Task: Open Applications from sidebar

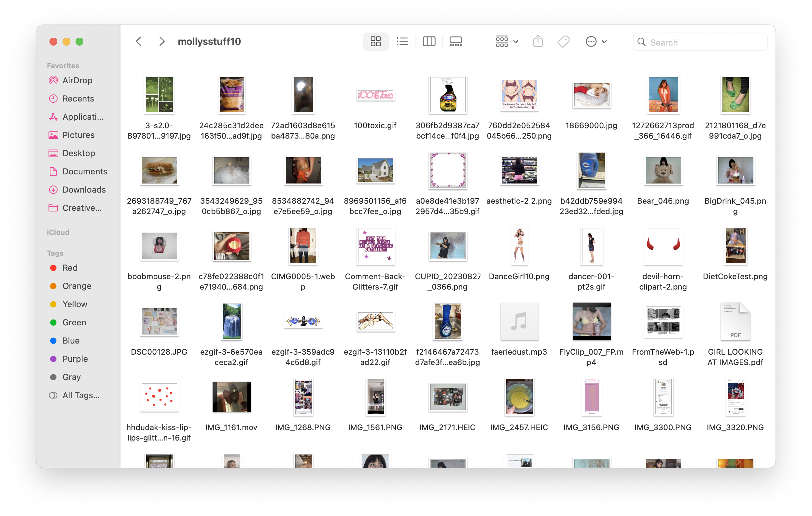Action: tap(83, 116)
